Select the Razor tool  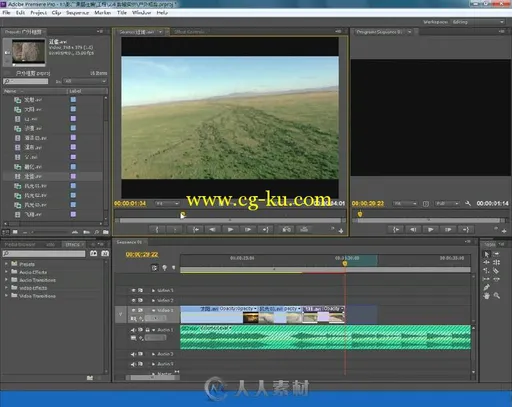click(496, 271)
